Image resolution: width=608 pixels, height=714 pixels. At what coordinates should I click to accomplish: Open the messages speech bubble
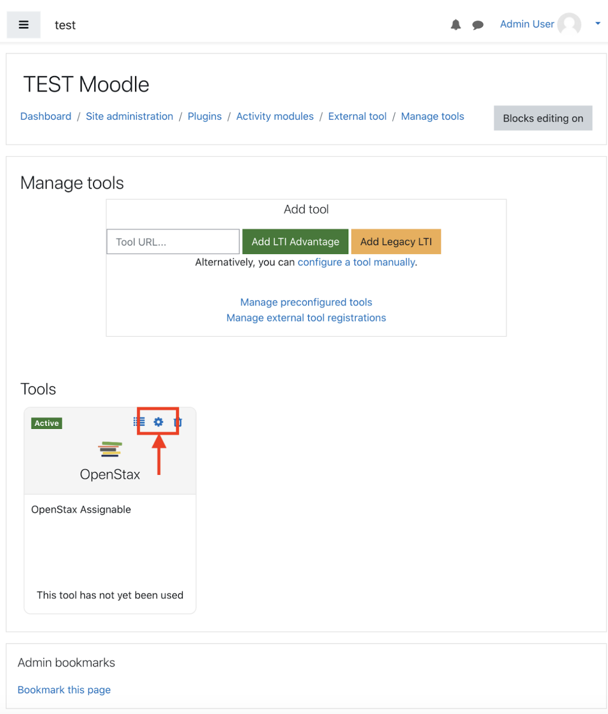tap(478, 25)
